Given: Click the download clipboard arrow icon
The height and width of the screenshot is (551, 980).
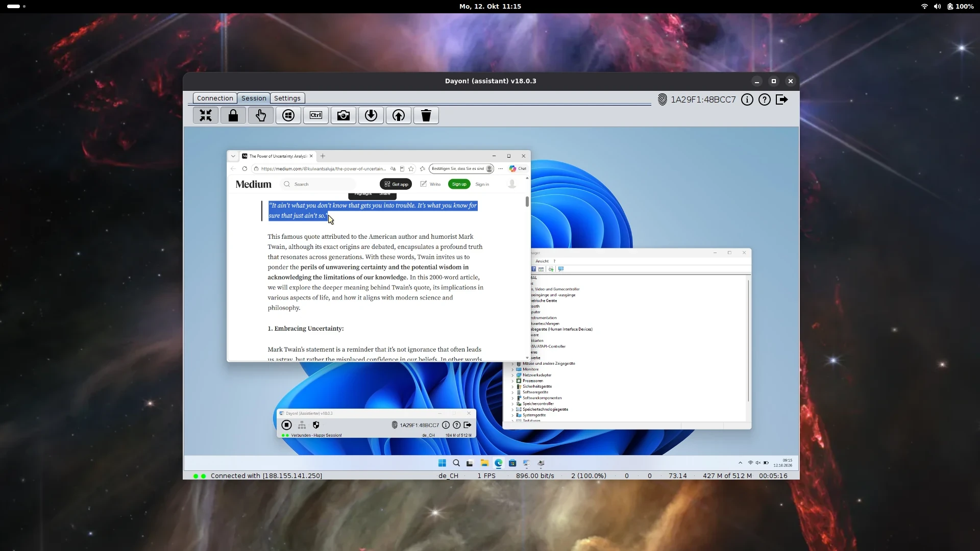Looking at the screenshot, I should [x=371, y=116].
